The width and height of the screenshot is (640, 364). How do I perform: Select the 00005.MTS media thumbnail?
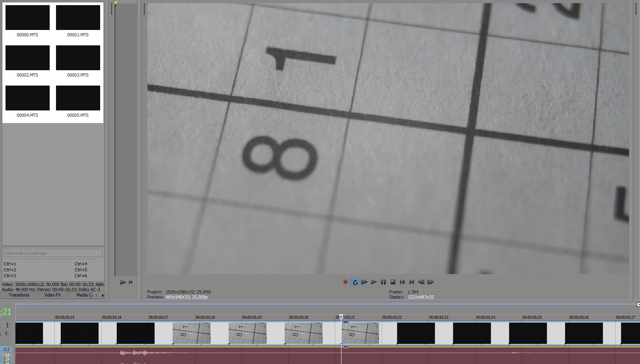(78, 98)
